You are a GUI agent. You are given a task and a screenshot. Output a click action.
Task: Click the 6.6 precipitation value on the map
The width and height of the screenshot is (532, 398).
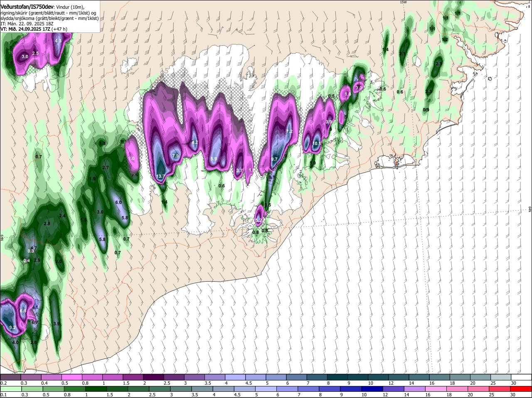pos(23,311)
